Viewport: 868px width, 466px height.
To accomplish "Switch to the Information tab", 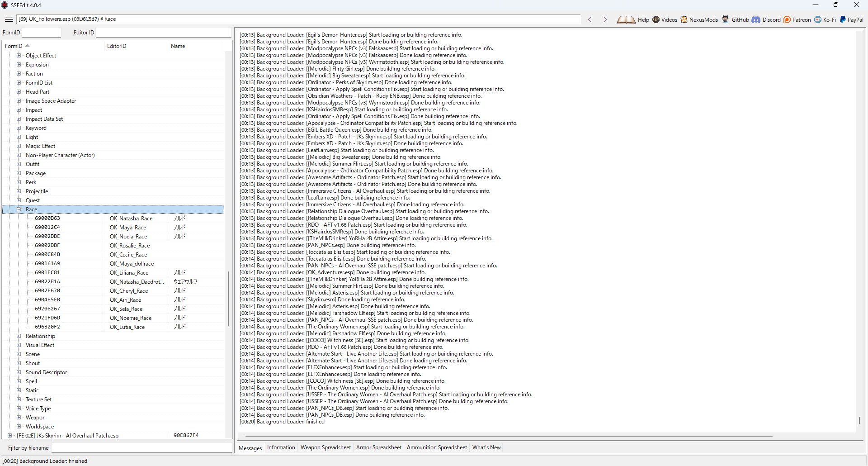I will [x=281, y=447].
